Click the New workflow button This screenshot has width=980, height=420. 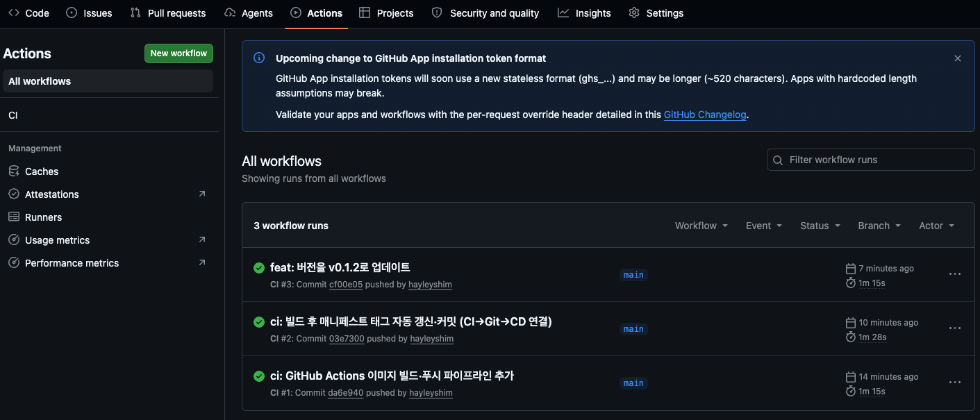coord(178,53)
